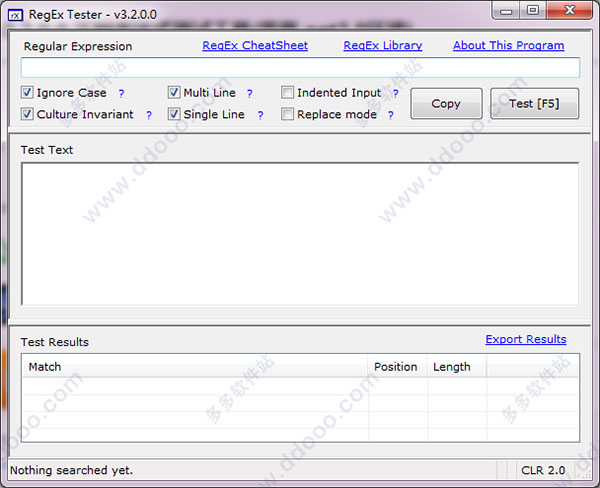This screenshot has width=600, height=488.
Task: Sort results by Position column header
Action: 397,367
